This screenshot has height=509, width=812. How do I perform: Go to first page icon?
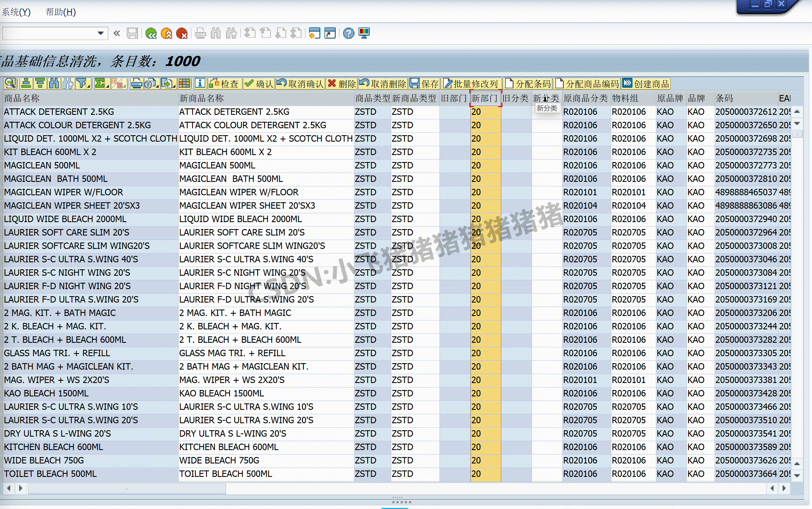(x=250, y=33)
